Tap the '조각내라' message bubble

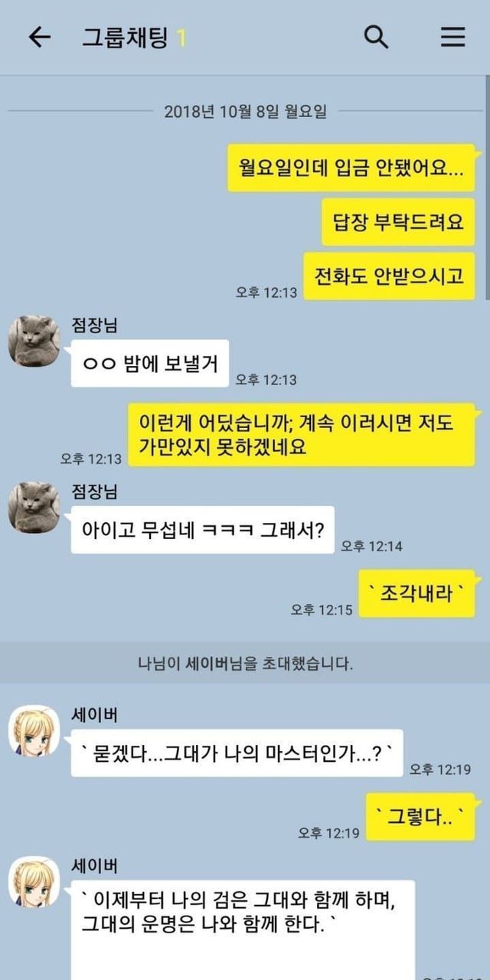417,593
